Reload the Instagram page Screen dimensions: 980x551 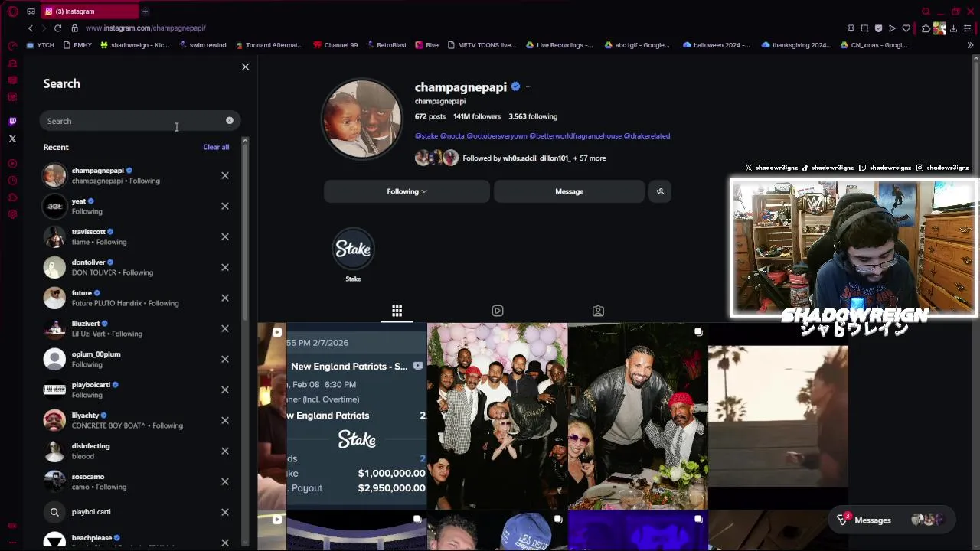tap(57, 28)
